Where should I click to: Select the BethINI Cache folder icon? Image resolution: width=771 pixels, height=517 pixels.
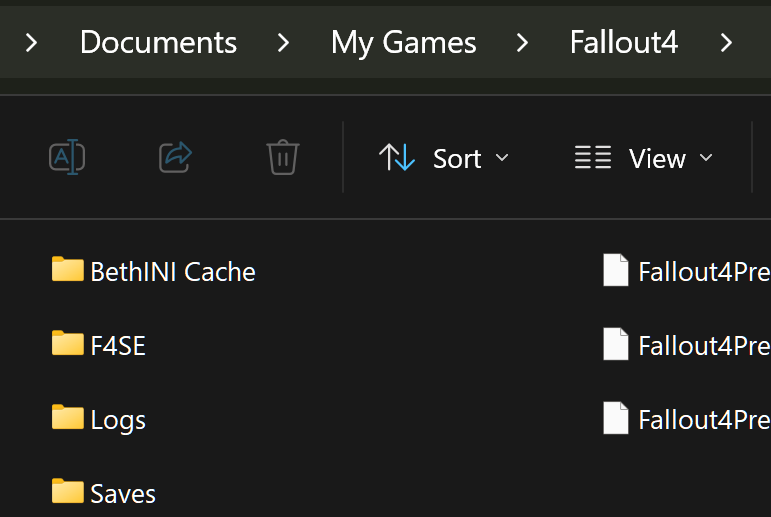tap(68, 269)
